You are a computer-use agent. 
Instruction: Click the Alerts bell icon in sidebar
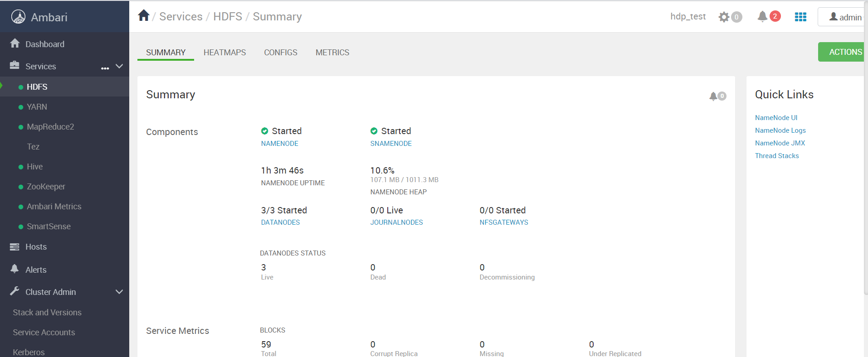(x=15, y=269)
